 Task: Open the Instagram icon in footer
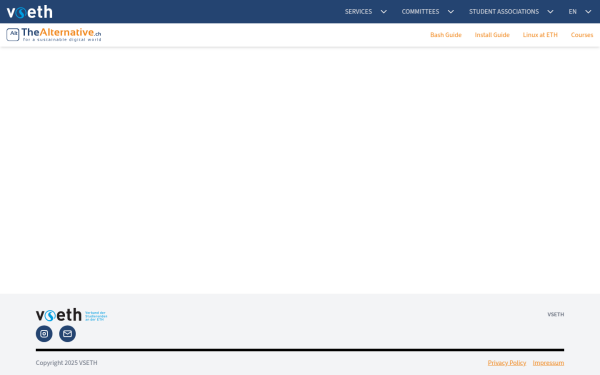coord(44,334)
